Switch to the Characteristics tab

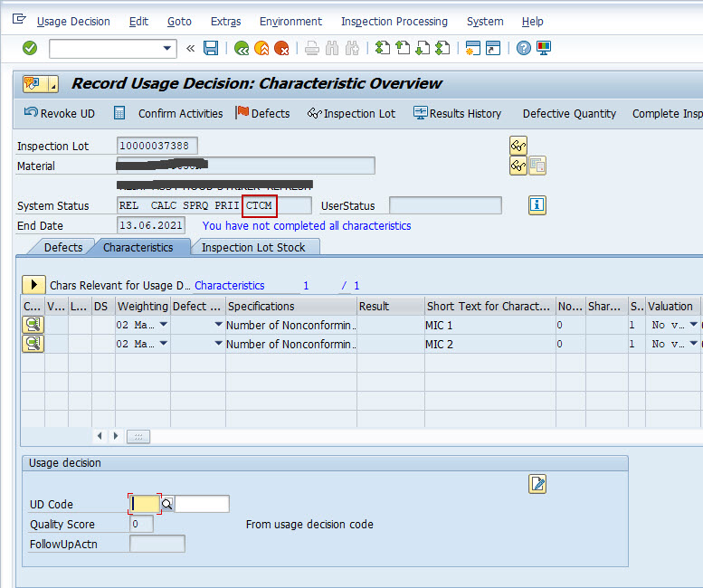pyautogui.click(x=138, y=247)
